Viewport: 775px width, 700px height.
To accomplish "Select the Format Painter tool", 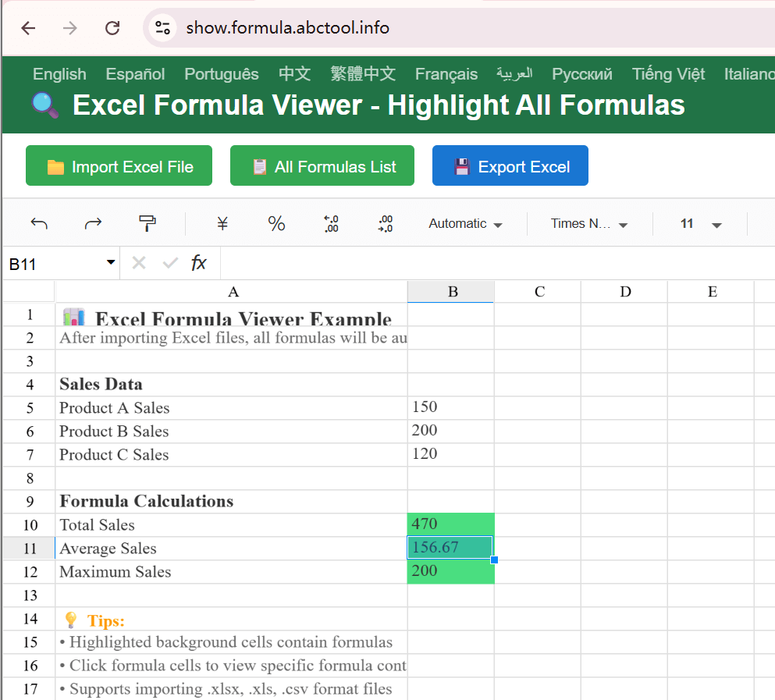I will pos(147,223).
